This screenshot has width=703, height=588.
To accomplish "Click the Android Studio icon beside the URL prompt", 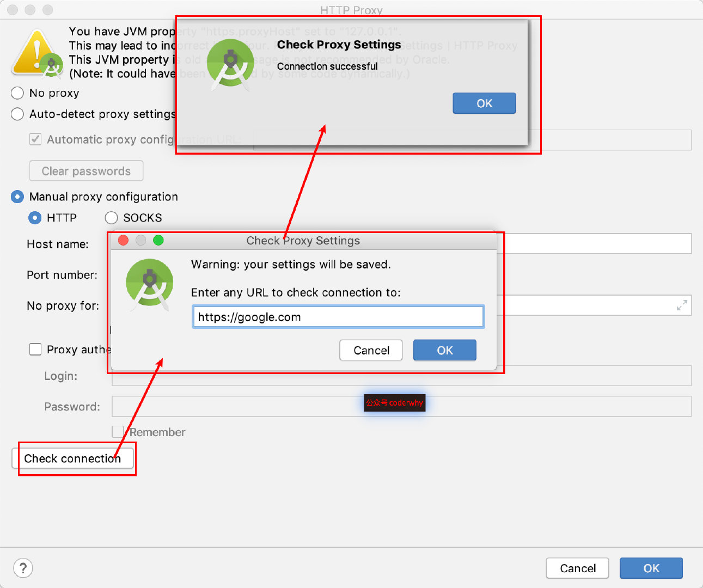I will click(149, 284).
